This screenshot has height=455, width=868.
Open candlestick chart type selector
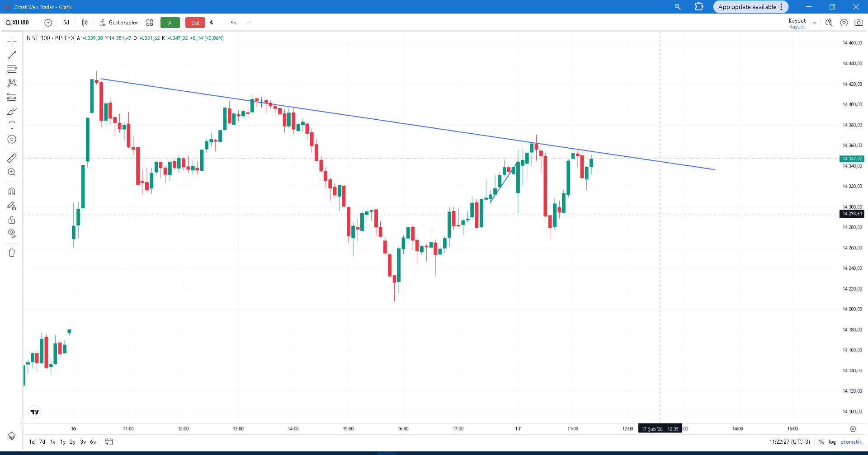pos(85,23)
